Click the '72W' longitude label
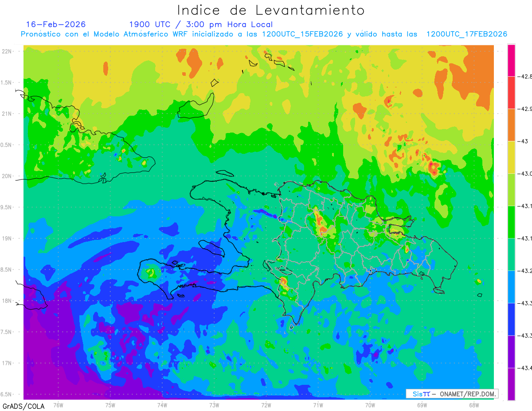 click(266, 405)
